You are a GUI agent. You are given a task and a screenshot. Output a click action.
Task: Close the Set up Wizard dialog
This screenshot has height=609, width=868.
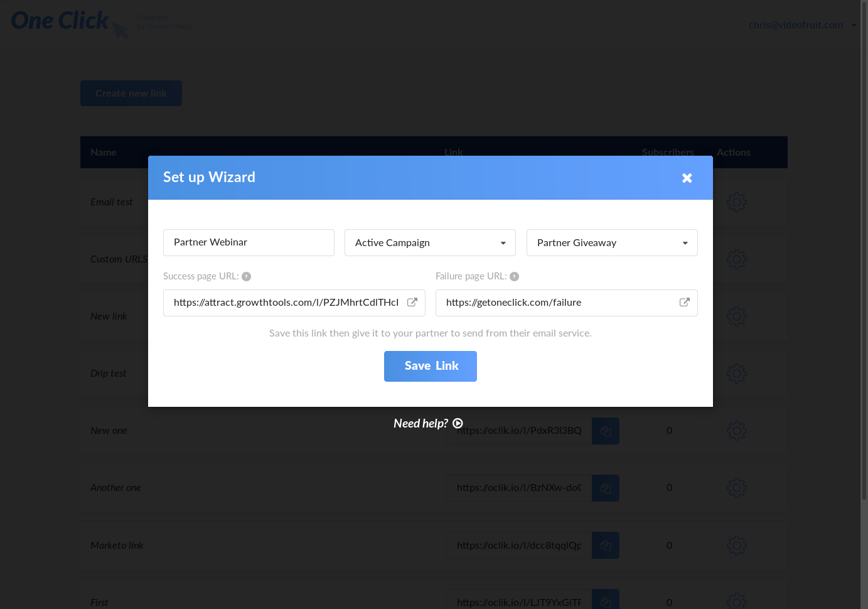pos(687,178)
